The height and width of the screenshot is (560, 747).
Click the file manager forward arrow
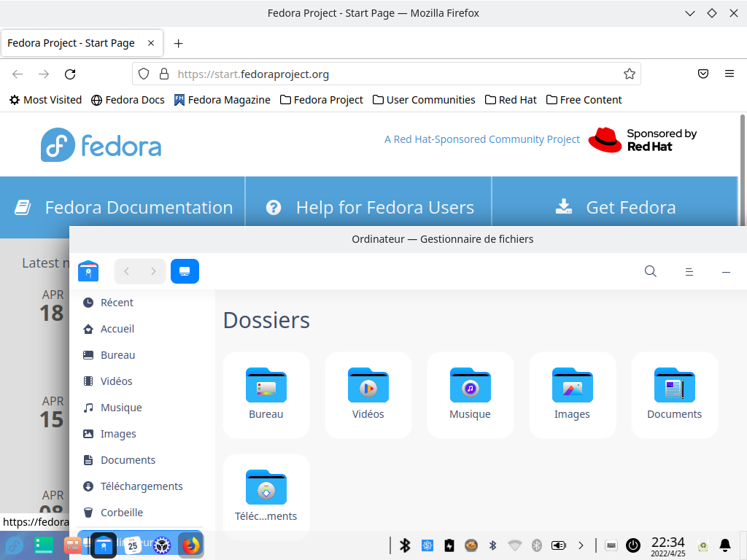pyautogui.click(x=153, y=271)
